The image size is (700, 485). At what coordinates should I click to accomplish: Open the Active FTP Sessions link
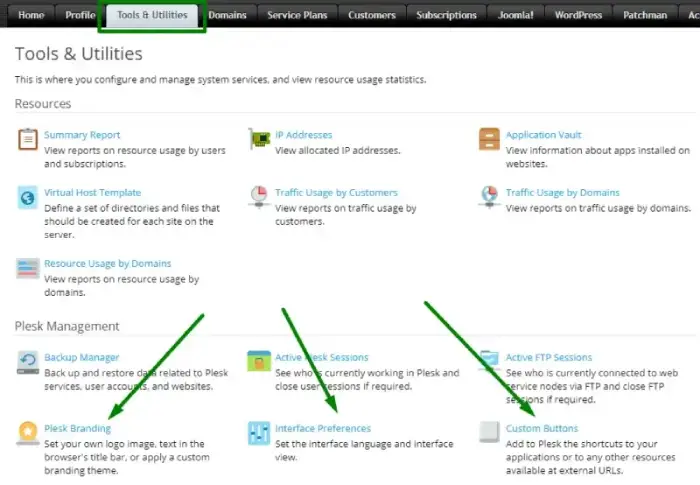pyautogui.click(x=549, y=357)
